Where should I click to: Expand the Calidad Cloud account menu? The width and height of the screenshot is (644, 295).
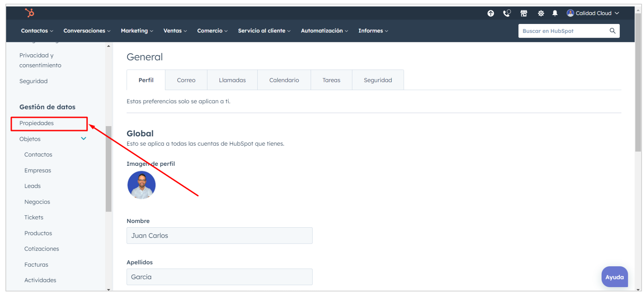pyautogui.click(x=593, y=13)
